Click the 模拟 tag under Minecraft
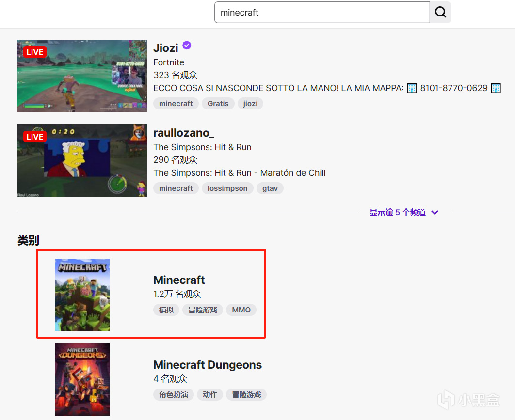This screenshot has width=515, height=420. (166, 310)
